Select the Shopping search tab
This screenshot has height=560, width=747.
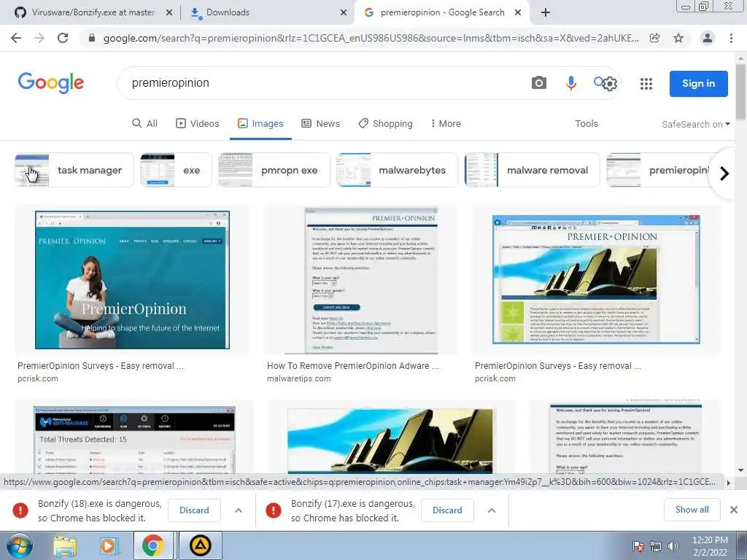tap(385, 123)
